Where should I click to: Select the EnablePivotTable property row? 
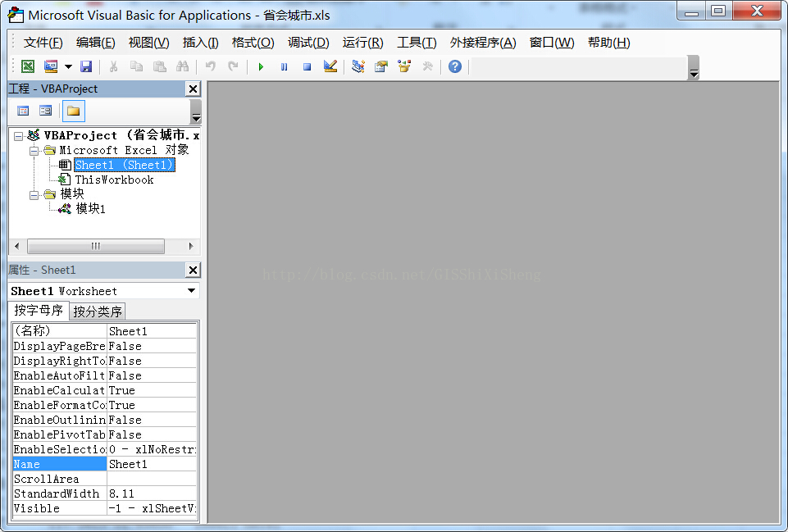(x=104, y=434)
